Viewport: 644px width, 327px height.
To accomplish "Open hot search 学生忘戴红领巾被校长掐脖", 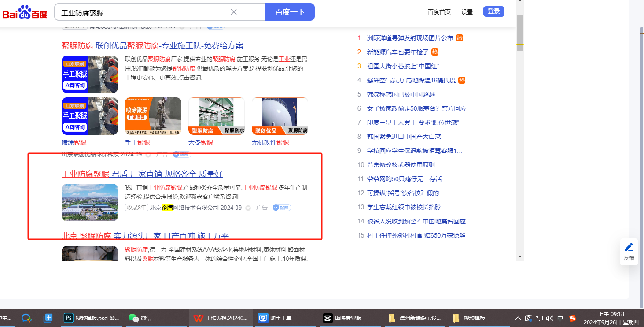I will click(404, 207).
